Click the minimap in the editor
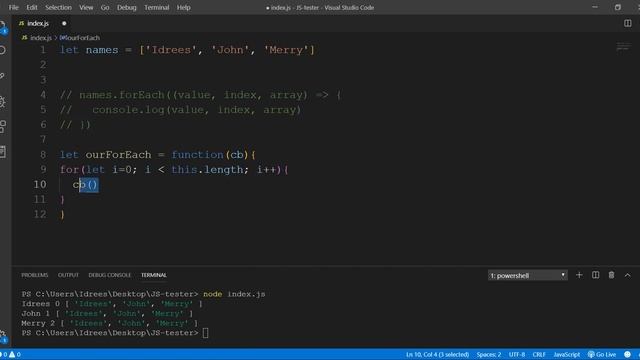Viewport: 640px width, 360px height. pos(623,47)
